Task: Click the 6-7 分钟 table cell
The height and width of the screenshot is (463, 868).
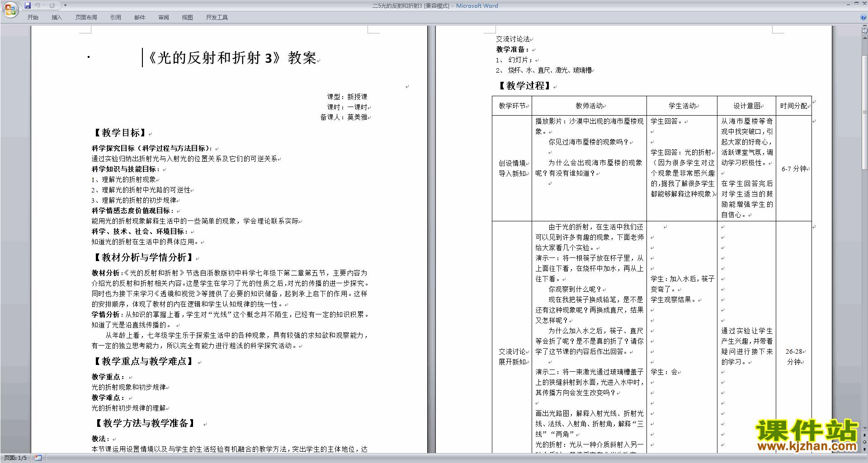Action: pyautogui.click(x=794, y=168)
